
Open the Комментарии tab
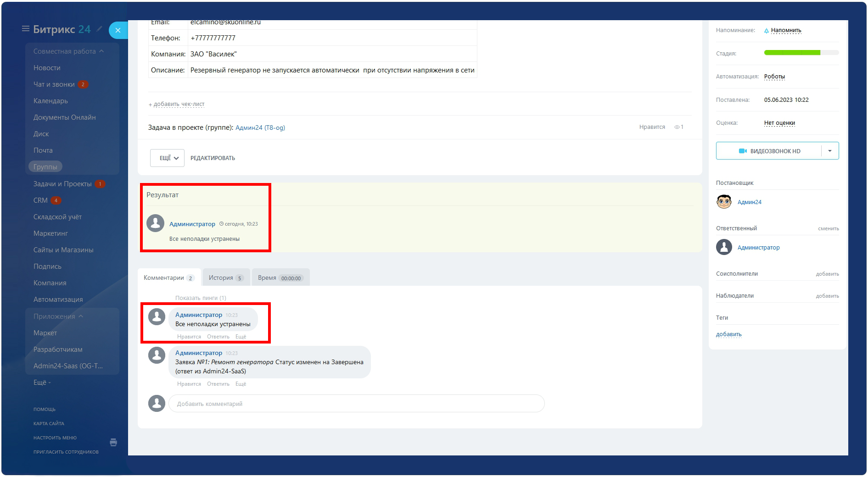(169, 277)
